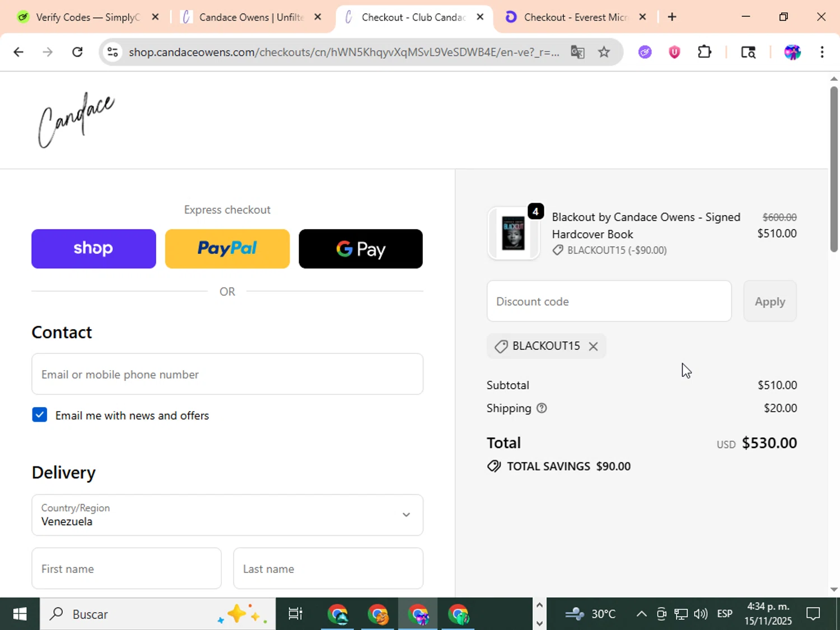840x630 pixels.
Task: Open Task View in taskbar
Action: point(295,614)
